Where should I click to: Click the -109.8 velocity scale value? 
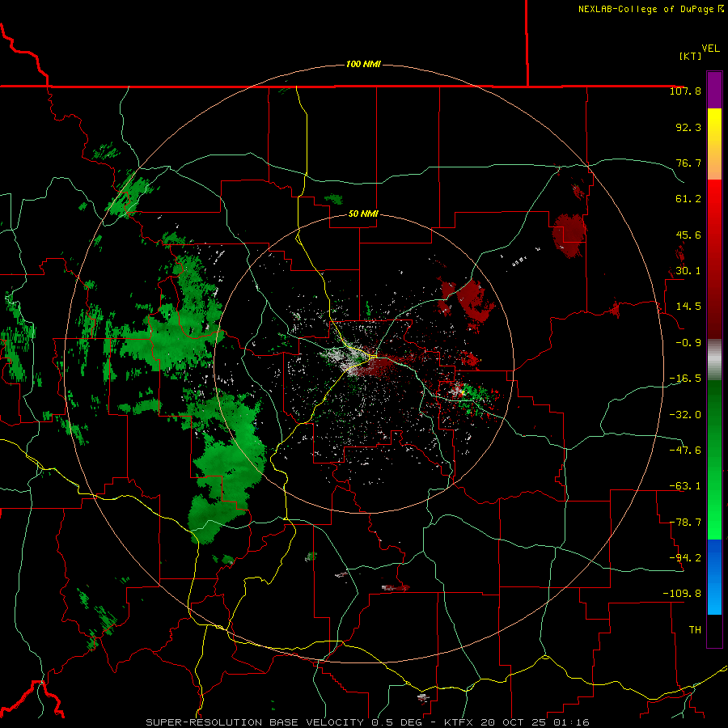pos(682,594)
